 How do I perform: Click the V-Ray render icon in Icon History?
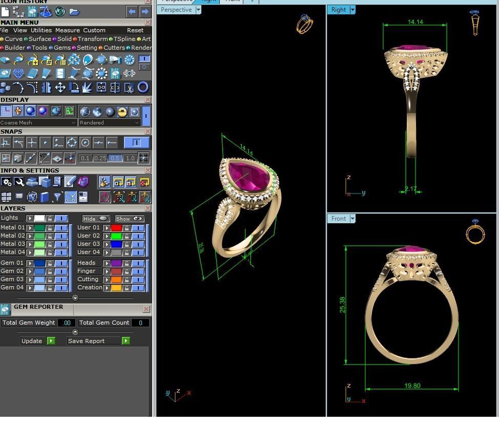(x=60, y=12)
